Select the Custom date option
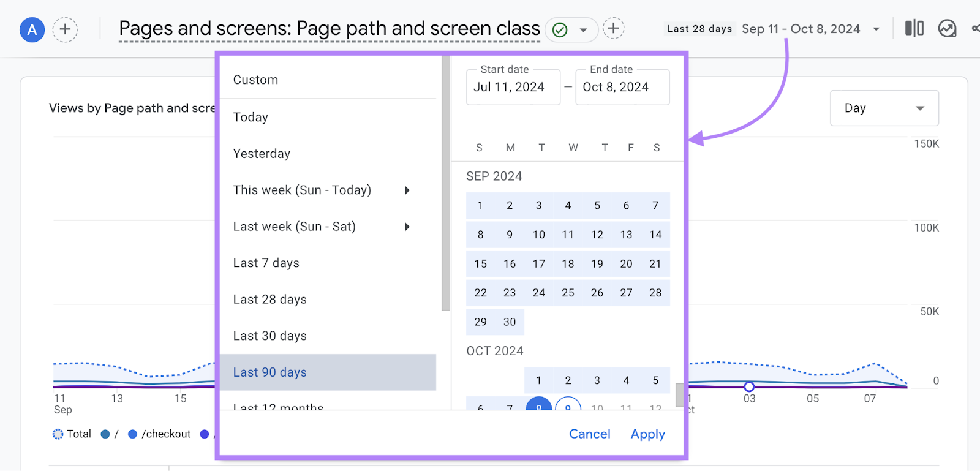Screen dimensions: 980x471 pos(328,80)
